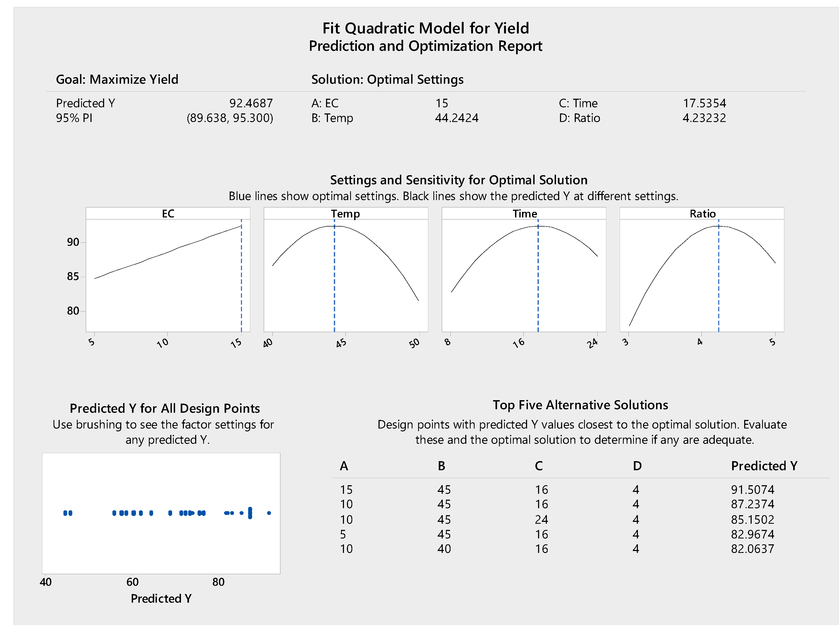Select the D: Ratio optimal value 4.23232
Image resolution: width=840 pixels, height=635 pixels.
704,118
